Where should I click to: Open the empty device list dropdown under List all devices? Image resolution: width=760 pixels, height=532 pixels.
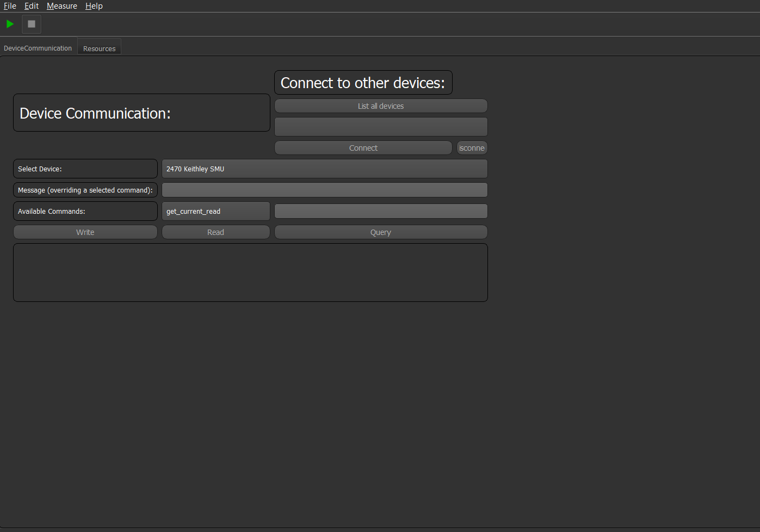[381, 127]
